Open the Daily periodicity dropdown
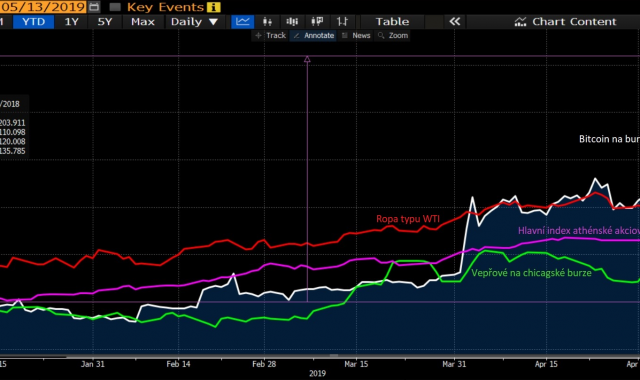 194,22
